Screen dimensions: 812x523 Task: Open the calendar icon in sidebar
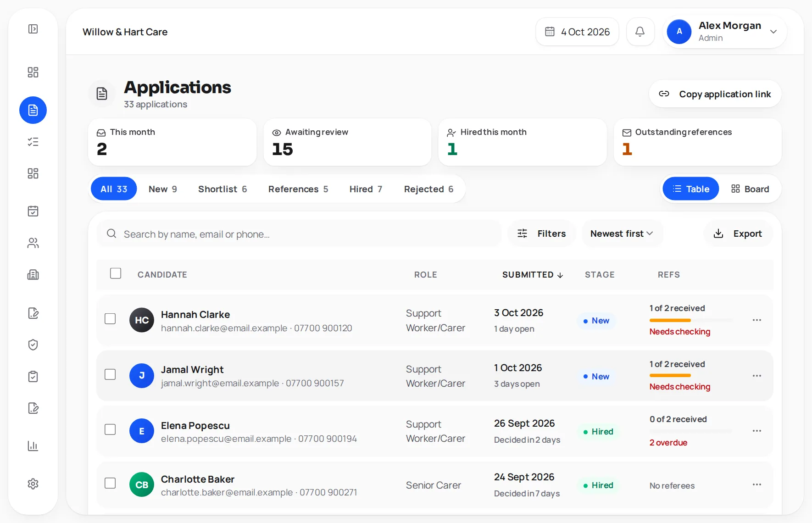[33, 211]
